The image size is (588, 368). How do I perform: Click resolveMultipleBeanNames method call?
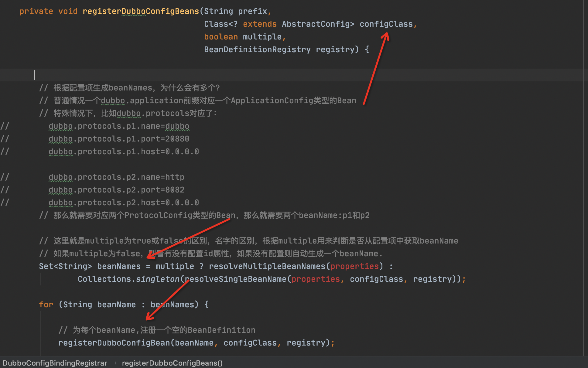(267, 266)
